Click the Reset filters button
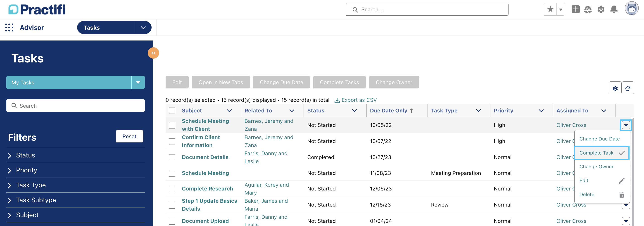 coord(129,136)
